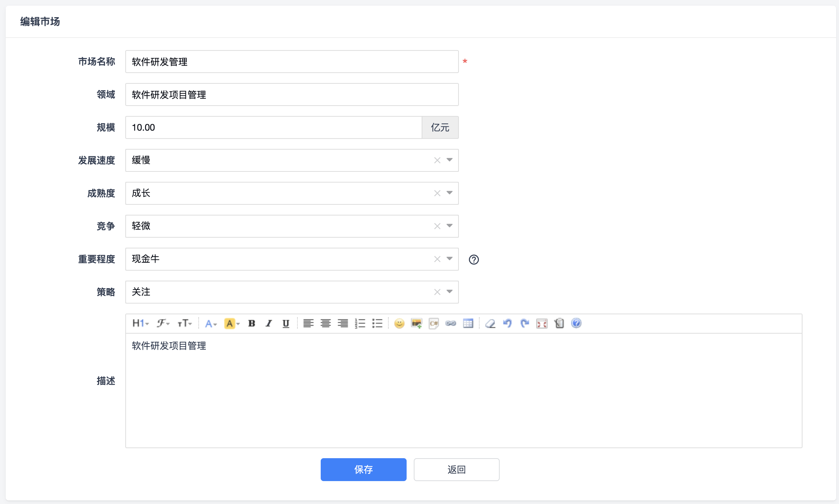The image size is (839, 504).
Task: Toggle underline text formatting
Action: [286, 323]
